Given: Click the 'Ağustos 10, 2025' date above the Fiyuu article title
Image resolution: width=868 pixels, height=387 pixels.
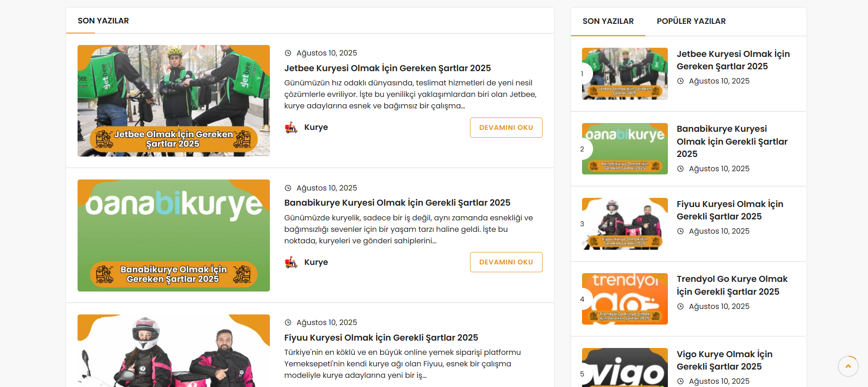Looking at the screenshot, I should click(x=327, y=323).
